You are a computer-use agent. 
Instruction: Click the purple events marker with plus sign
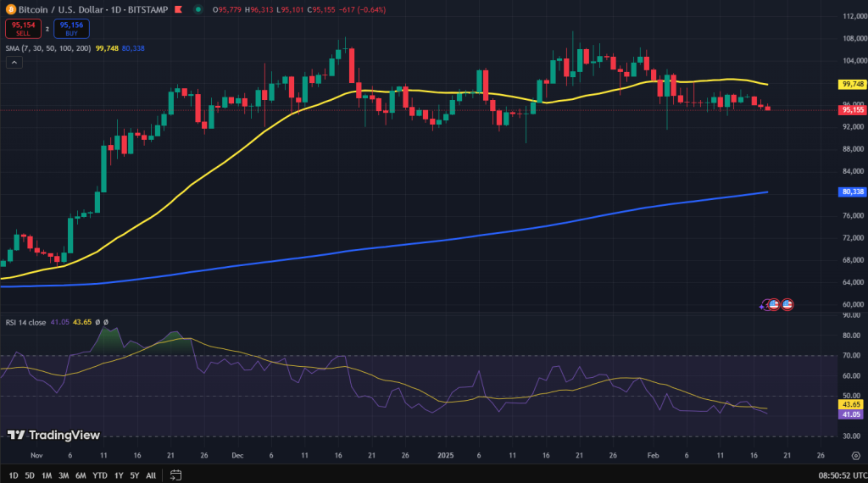coord(764,305)
